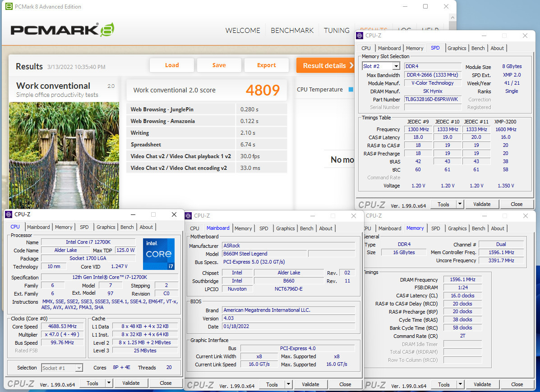Click the Writing result value 2.10 s

(x=248, y=133)
